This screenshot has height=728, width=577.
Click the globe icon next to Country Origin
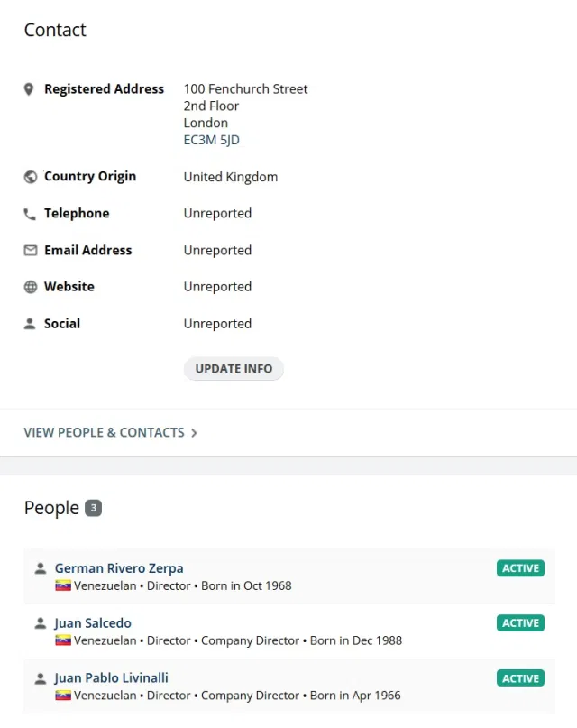pos(30,177)
